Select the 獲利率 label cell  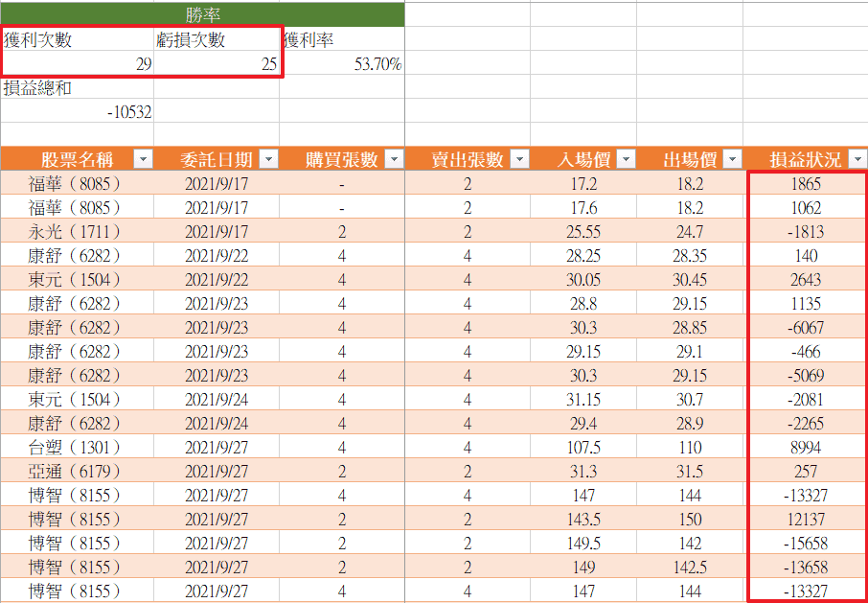point(342,40)
